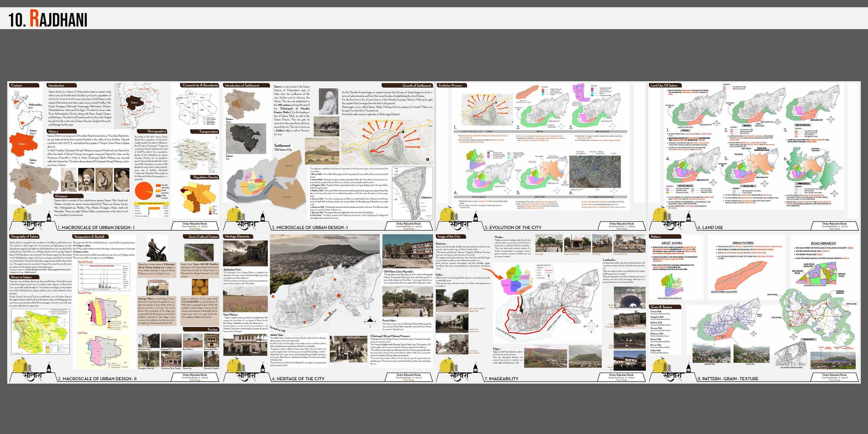This screenshot has height=434, width=868.
Task: Click the Shivaji statue photo under Socio-Cultural Factors
Action: pyautogui.click(x=156, y=249)
